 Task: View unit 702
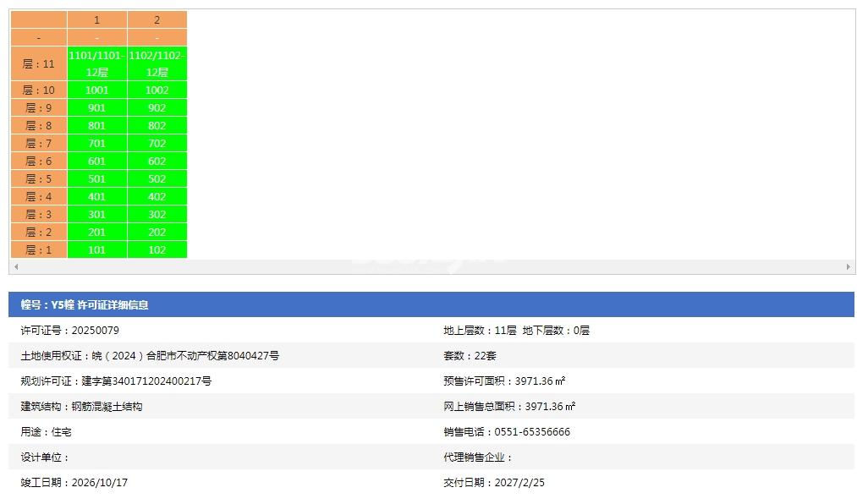click(157, 144)
